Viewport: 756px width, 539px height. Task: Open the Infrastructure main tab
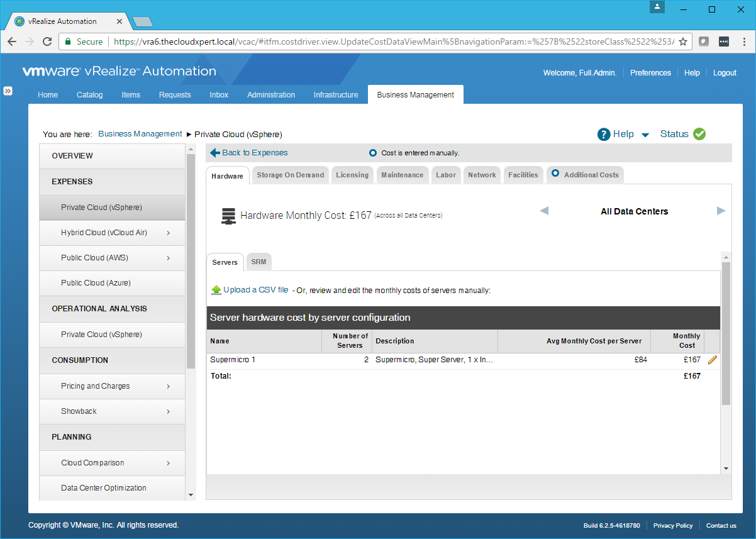(336, 95)
